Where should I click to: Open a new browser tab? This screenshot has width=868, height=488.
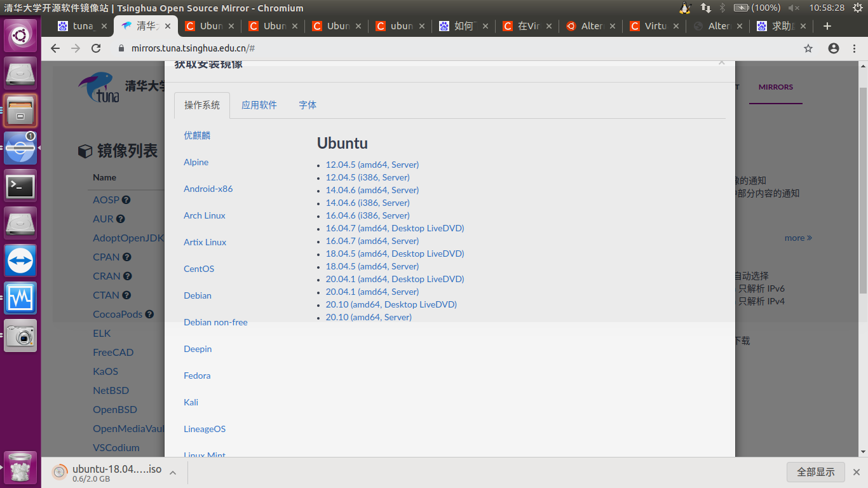pyautogui.click(x=827, y=26)
